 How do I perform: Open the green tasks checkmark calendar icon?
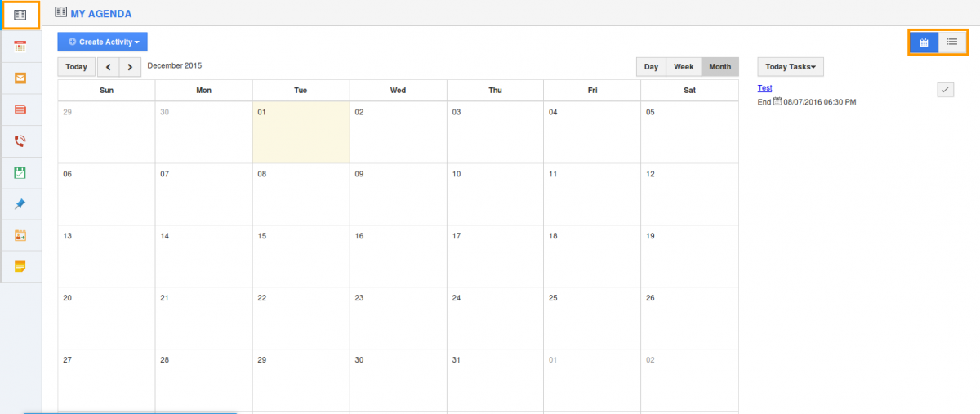(x=20, y=172)
